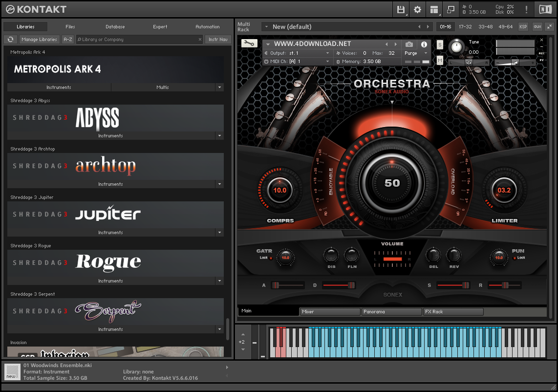Expand Shreddage 3 Serpent options arrow

(219, 329)
